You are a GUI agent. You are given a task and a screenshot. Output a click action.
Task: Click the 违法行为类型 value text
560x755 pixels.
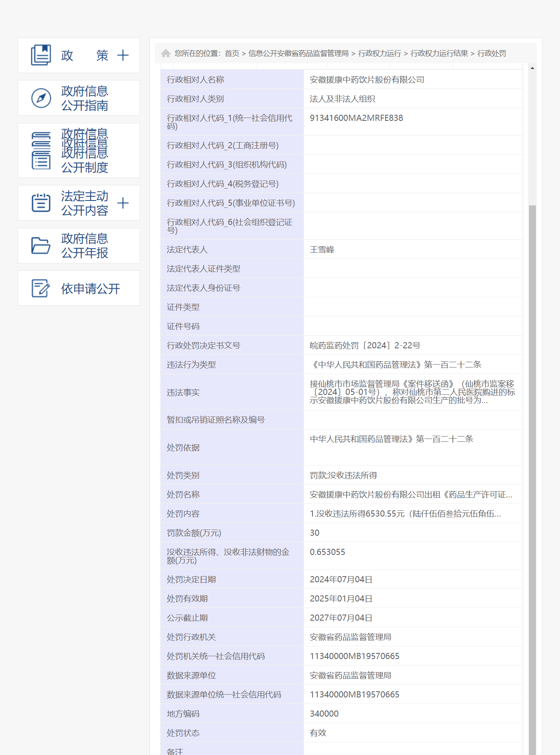[395, 365]
